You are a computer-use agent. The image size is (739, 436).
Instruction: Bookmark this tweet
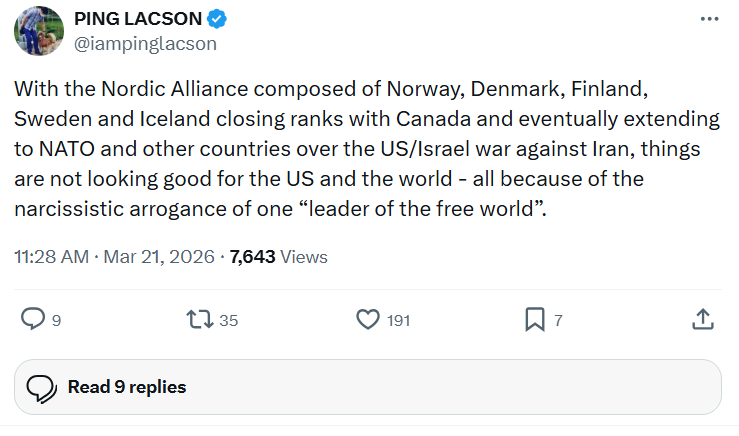pos(535,319)
